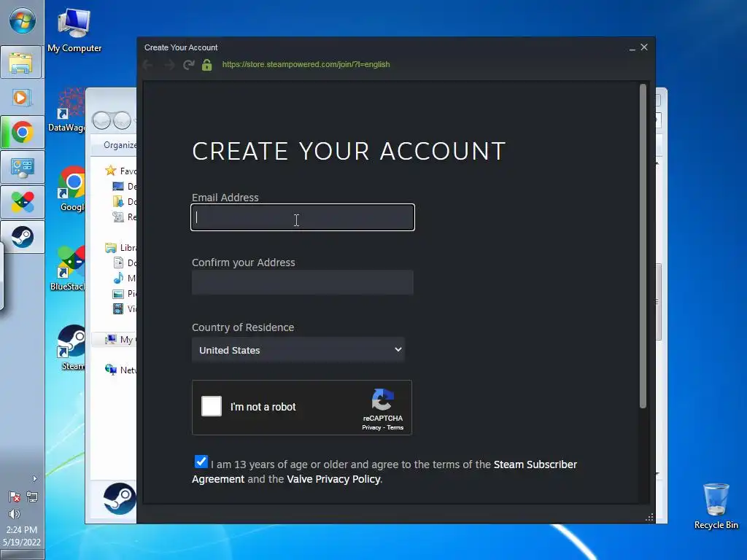The width and height of the screenshot is (747, 560).
Task: Click the page URL in the address bar
Action: (306, 64)
